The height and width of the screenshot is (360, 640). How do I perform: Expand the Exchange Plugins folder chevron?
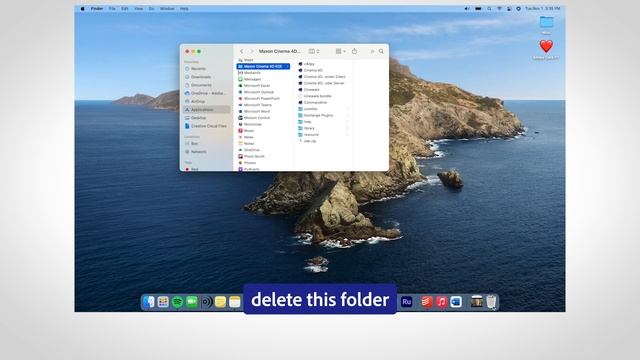coord(348,116)
